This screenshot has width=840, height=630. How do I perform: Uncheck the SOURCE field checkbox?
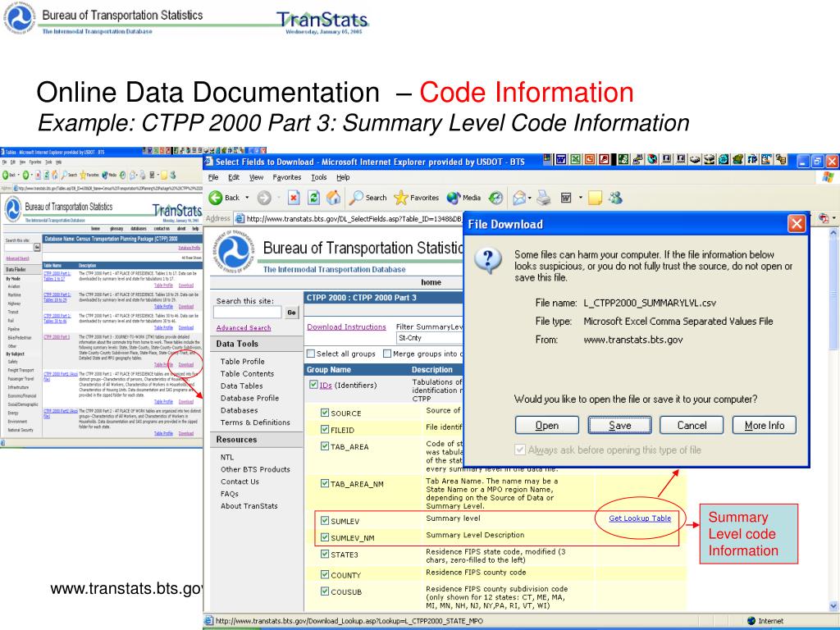pos(325,413)
